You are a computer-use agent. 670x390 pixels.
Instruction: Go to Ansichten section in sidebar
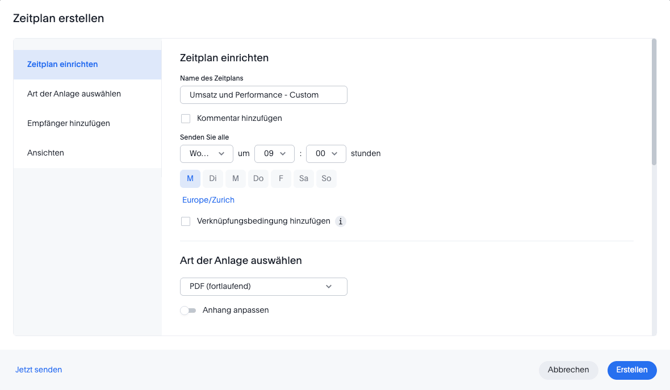(x=87, y=153)
